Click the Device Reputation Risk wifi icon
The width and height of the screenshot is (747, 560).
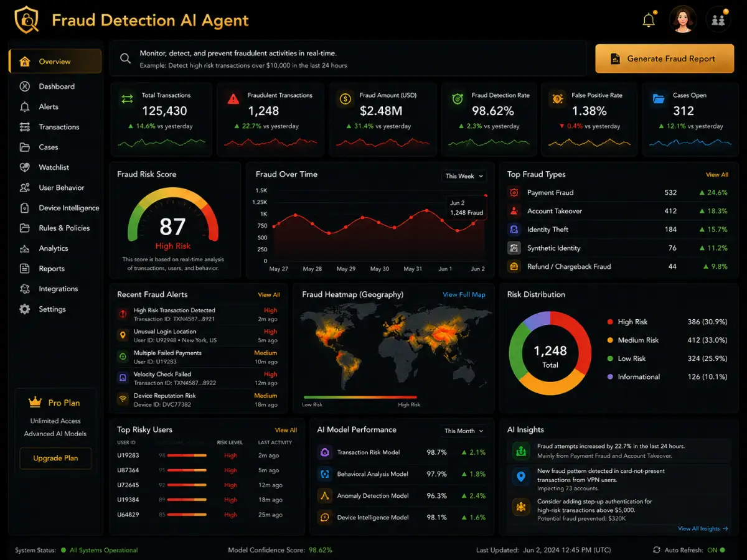[123, 399]
